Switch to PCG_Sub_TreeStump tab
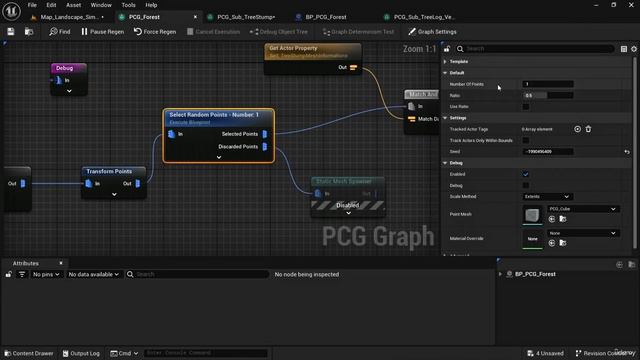The image size is (640, 360). [x=246, y=17]
